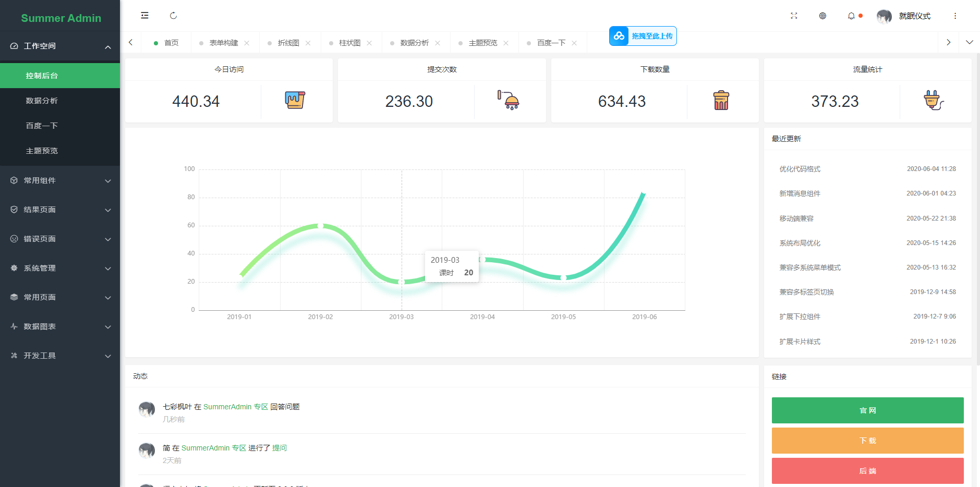This screenshot has width=980, height=487.
Task: Click the plug icon on 流量统计 card
Action: (x=933, y=101)
